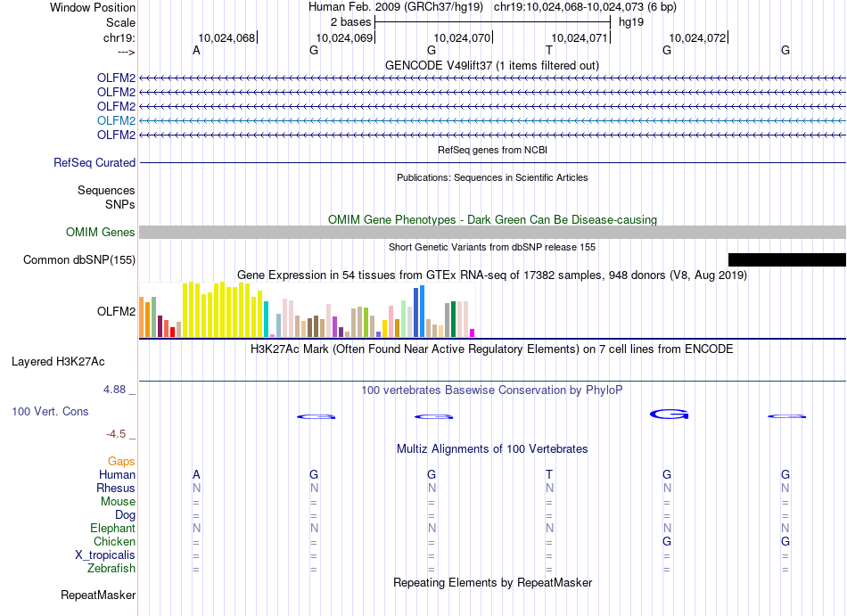Open the RefSeq Curated track label
The image size is (847, 616).
click(95, 162)
